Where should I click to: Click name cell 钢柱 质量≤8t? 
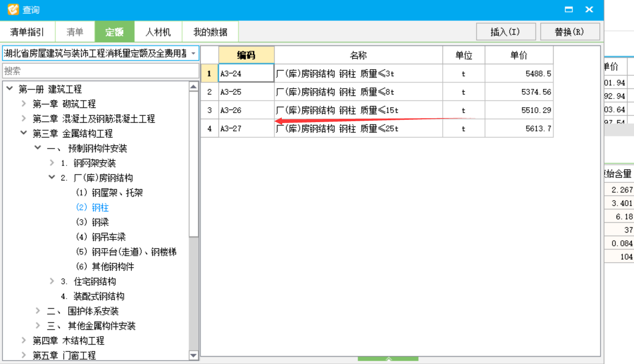pos(358,92)
